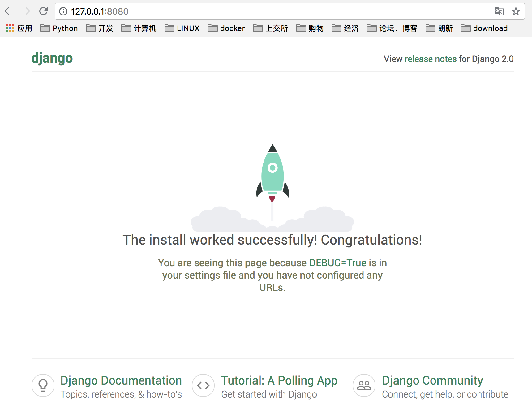This screenshot has width=532, height=413.
Task: Open the 论坛、博客 bookmarks folder
Action: (x=392, y=28)
